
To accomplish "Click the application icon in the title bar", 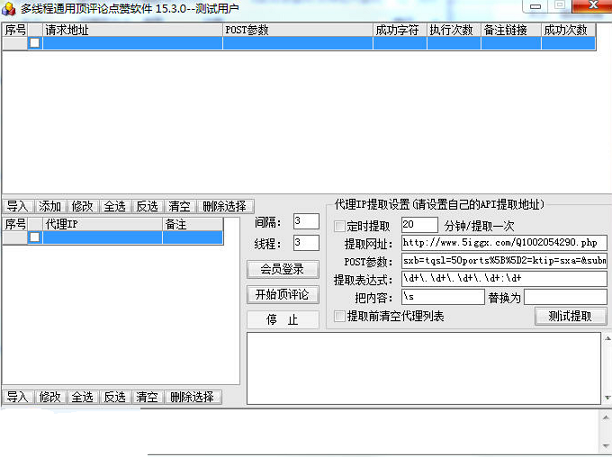I will pyautogui.click(x=8, y=9).
